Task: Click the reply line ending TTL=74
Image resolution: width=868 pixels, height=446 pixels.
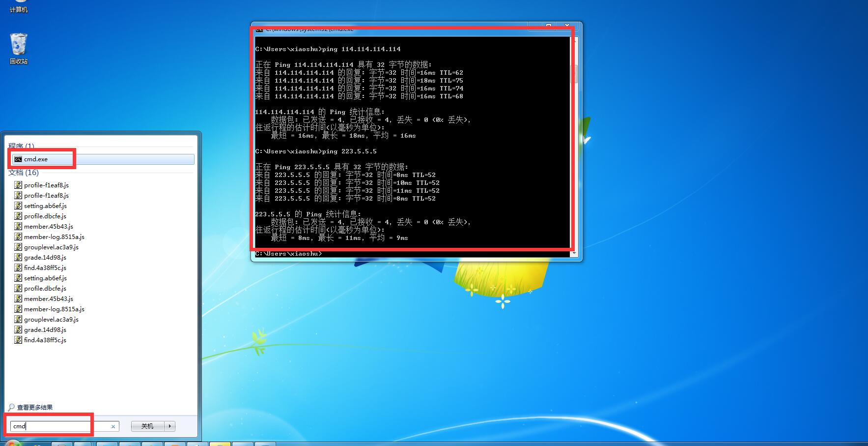Action: [x=359, y=89]
